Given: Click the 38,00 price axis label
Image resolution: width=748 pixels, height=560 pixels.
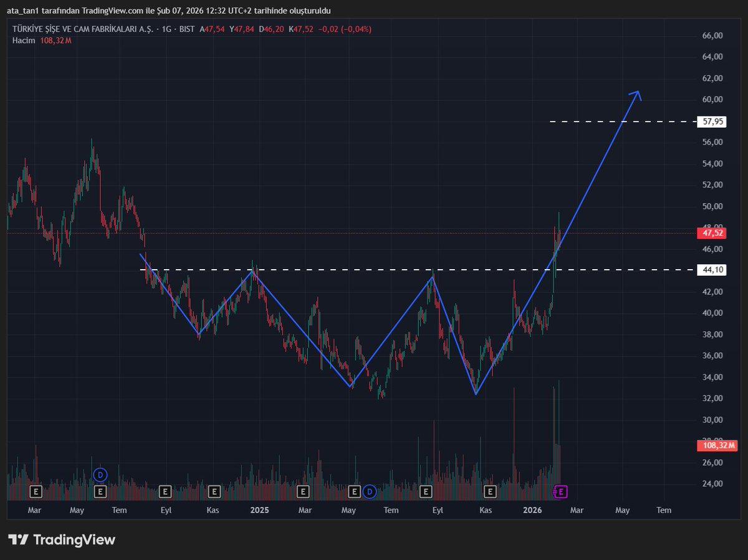Looking at the screenshot, I should [712, 335].
